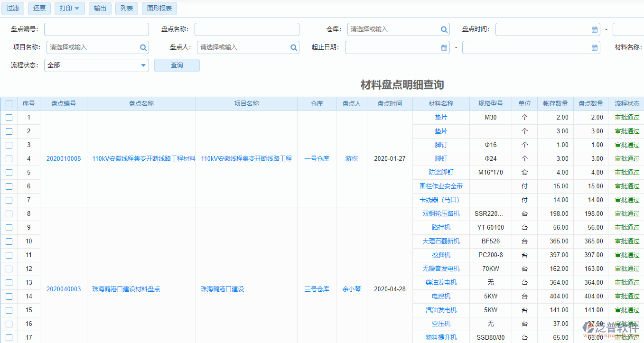The width and height of the screenshot is (644, 343).
Task: Open calendar icon for 盘点时间 start date
Action: coord(595,29)
